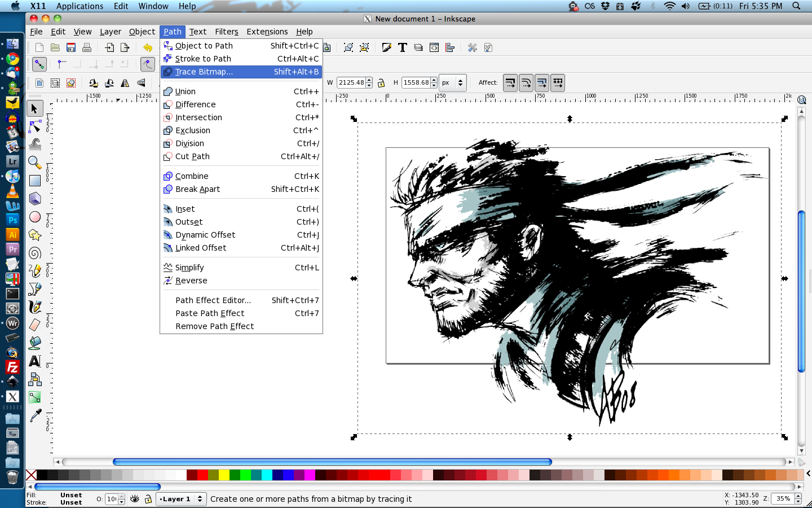Select the Star tool
Screen dimensions: 812x508
pos(34,235)
